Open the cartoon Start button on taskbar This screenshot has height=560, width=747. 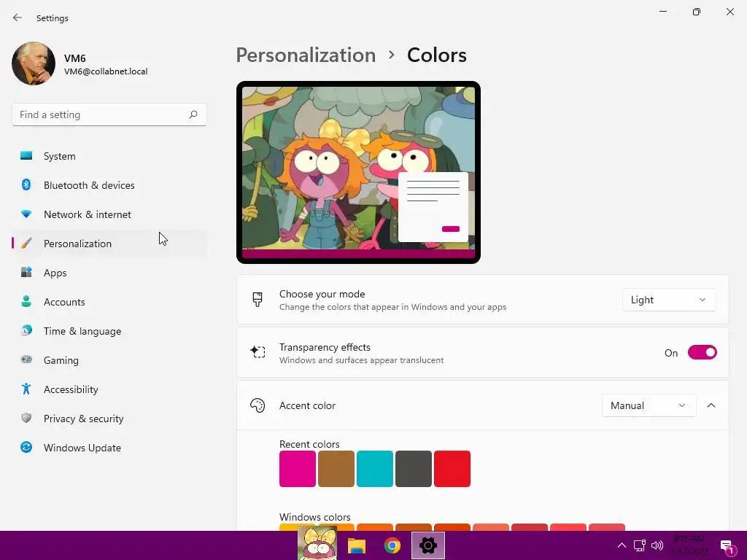click(317, 543)
